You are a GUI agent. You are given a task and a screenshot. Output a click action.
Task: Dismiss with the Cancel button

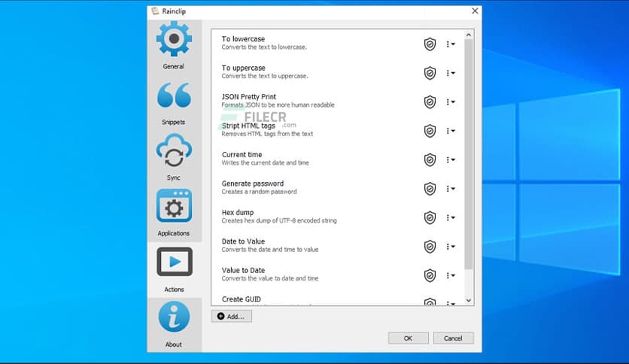(453, 338)
